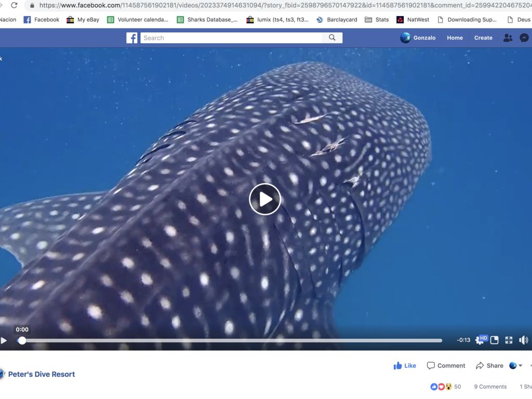This screenshot has width=532, height=399.
Task: Open the Create menu item
Action: click(x=483, y=38)
